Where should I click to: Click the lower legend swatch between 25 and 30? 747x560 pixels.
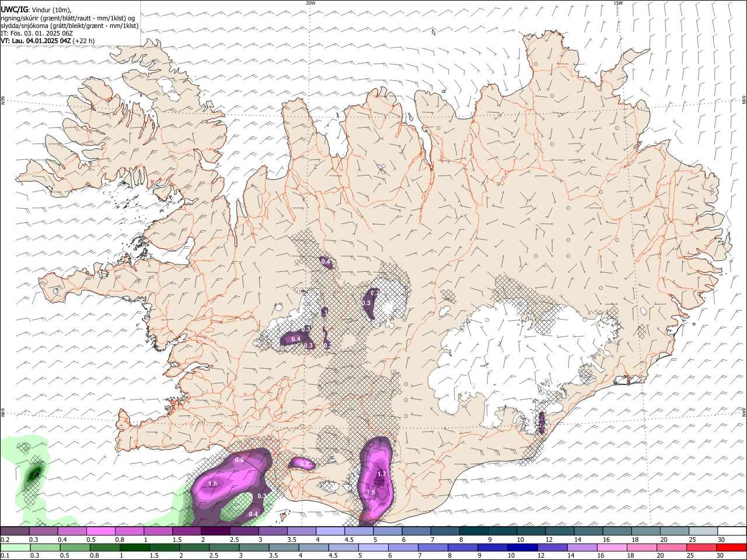(702, 548)
